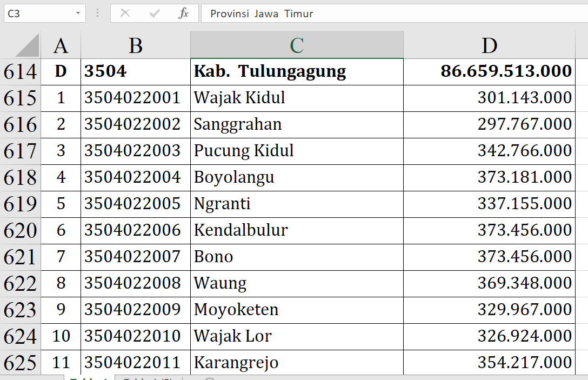Open the Name Box dropdown arrow
588x380 pixels.
[x=78, y=14]
